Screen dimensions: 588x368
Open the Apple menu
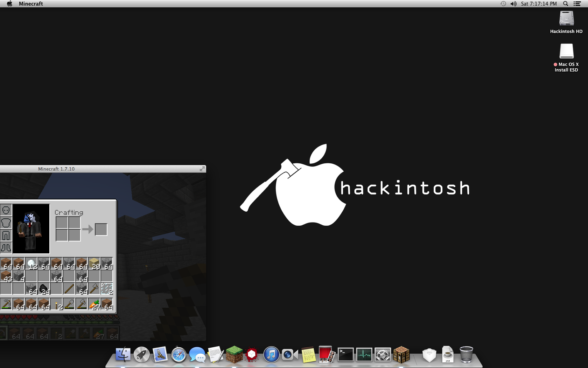[9, 4]
